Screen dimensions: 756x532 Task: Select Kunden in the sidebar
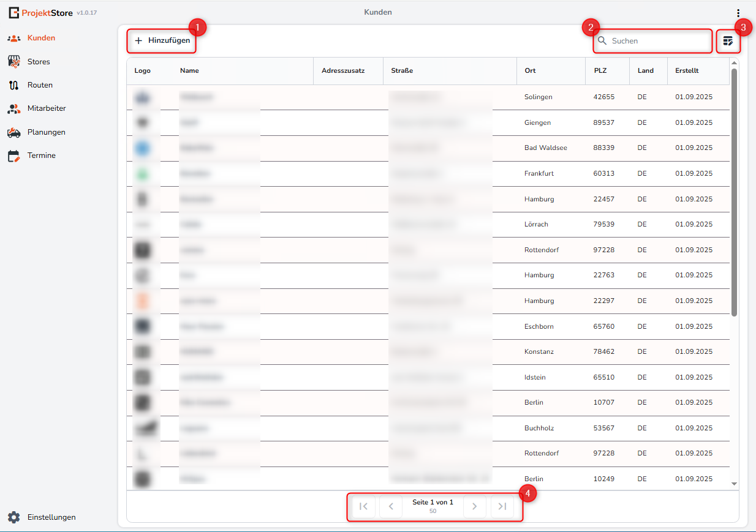coord(40,38)
